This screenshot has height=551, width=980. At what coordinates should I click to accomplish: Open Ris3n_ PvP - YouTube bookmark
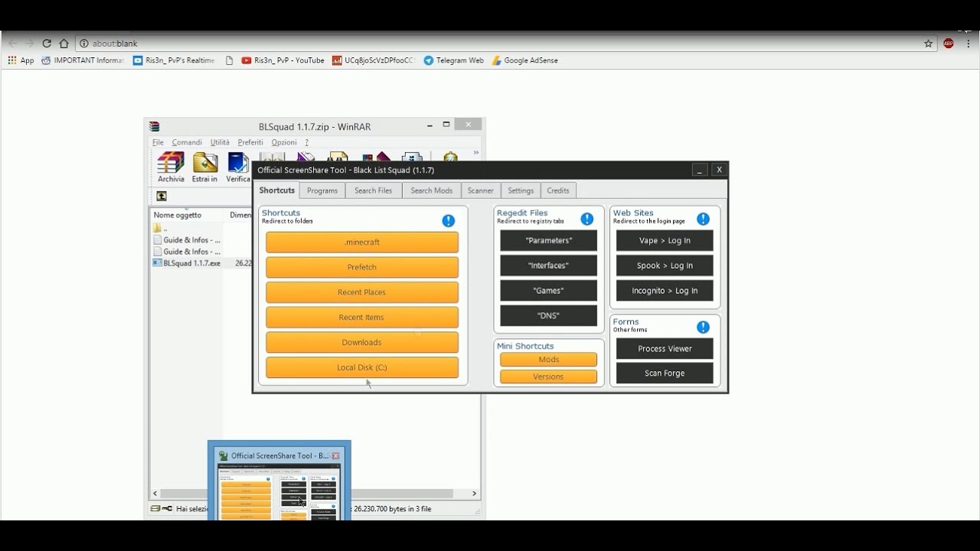coord(283,60)
